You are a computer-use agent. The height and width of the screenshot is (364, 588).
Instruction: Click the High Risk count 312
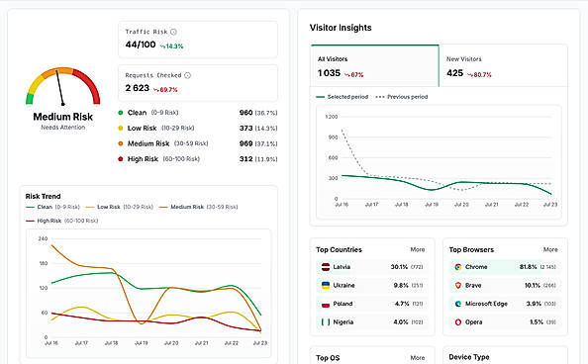pyautogui.click(x=246, y=159)
